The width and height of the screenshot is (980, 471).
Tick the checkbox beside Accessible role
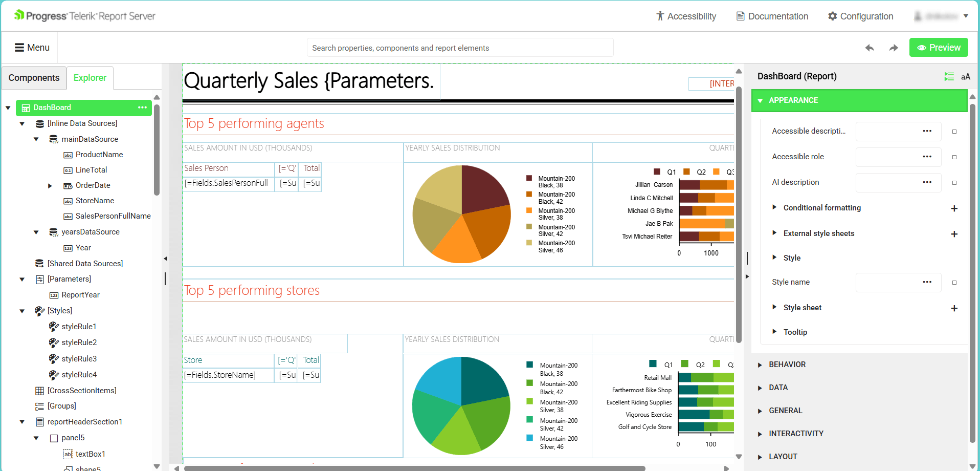[954, 157]
